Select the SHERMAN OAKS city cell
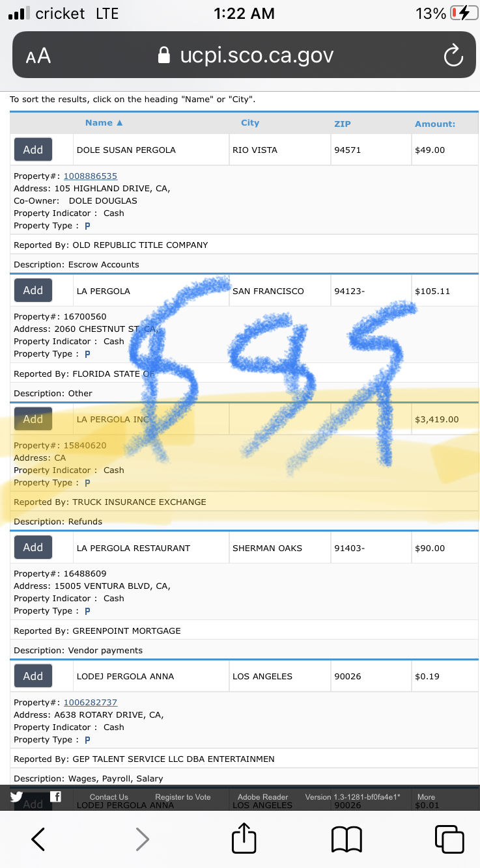Screen dimensions: 480x868 coord(279,548)
